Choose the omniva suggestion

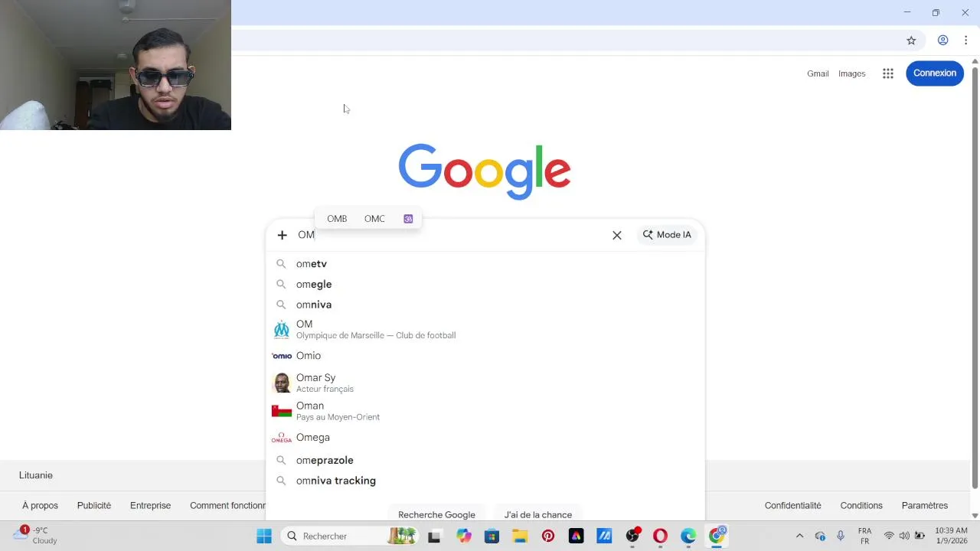coord(485,305)
